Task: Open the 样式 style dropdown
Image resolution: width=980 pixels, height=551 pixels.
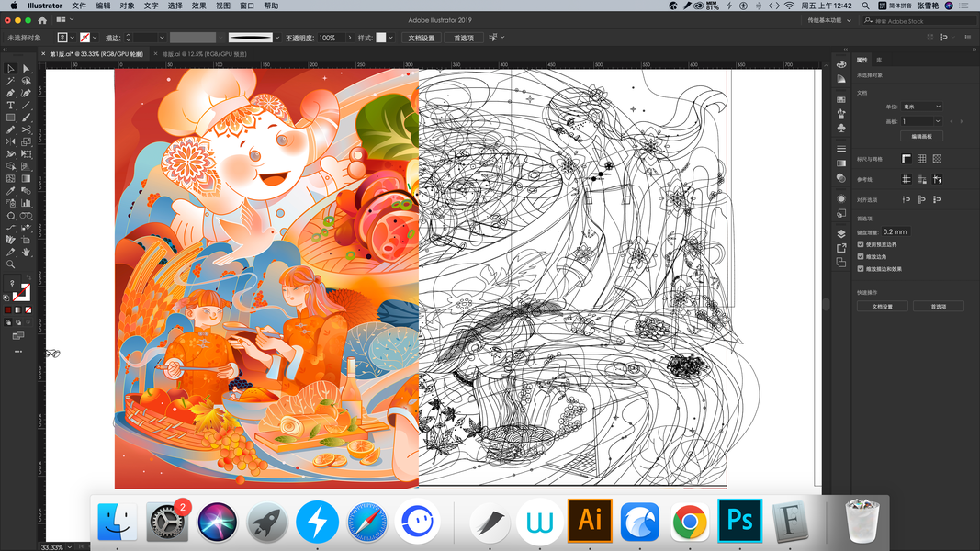Action: (x=391, y=38)
